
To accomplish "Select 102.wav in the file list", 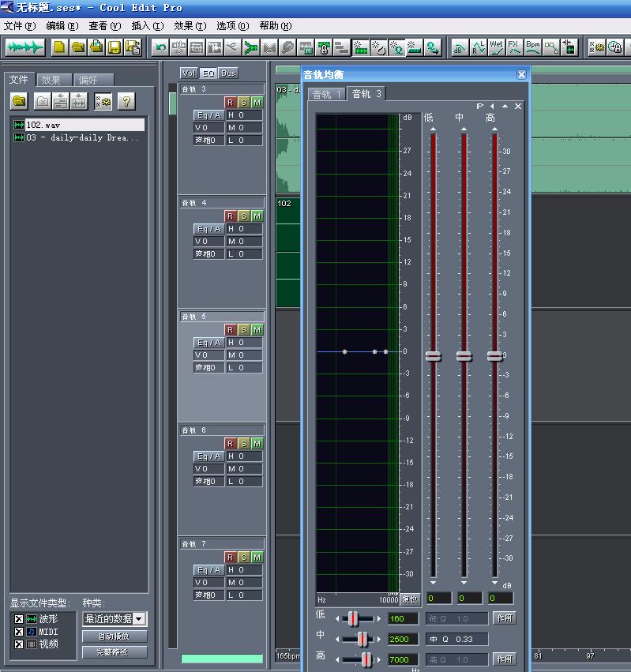I will (79, 125).
